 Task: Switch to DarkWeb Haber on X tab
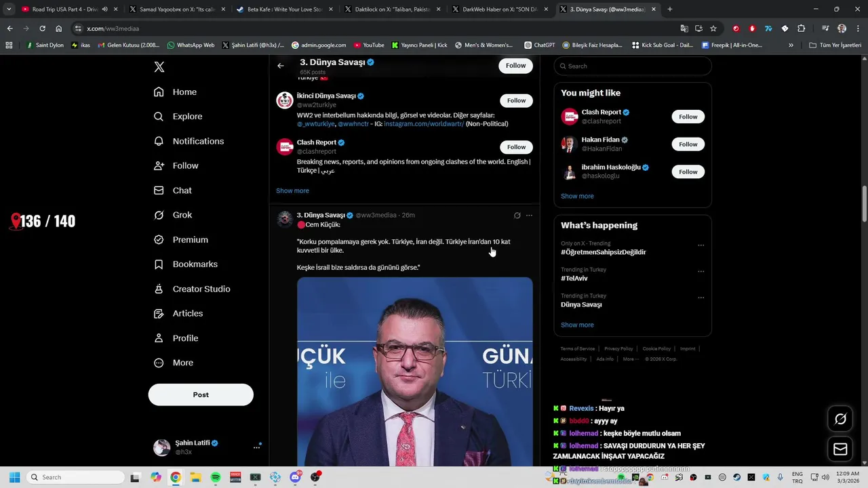(500, 9)
